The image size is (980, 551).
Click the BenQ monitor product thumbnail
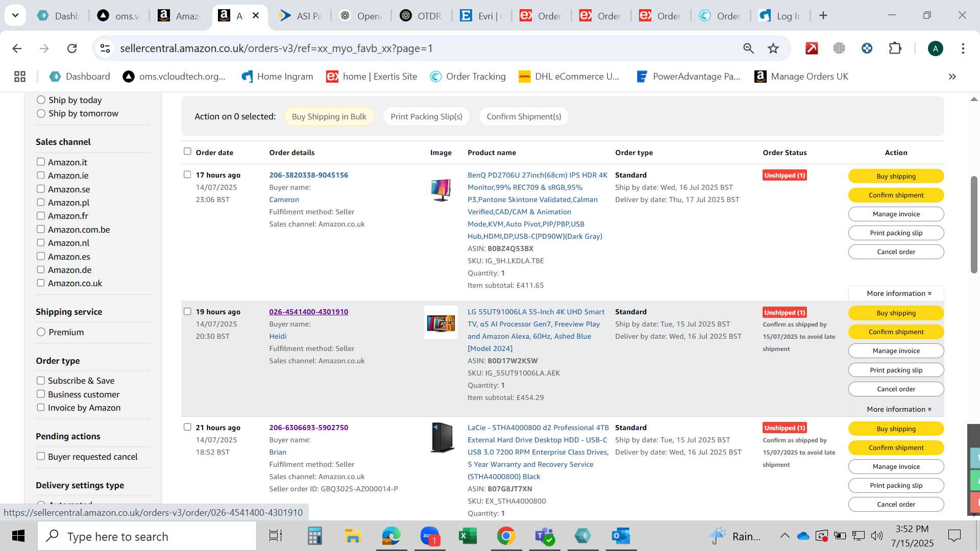pos(441,190)
